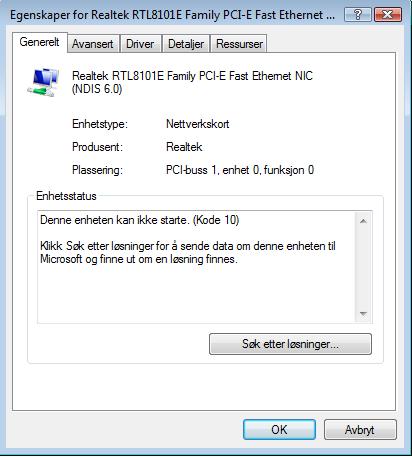Screen dimensions: 412x458
Task: Open the Ressurser tab
Action: coord(239,44)
